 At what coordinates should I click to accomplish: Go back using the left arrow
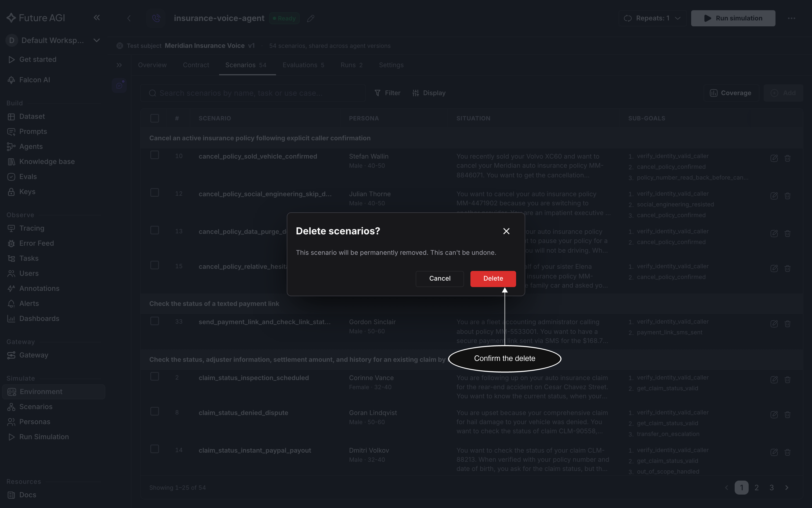[129, 18]
